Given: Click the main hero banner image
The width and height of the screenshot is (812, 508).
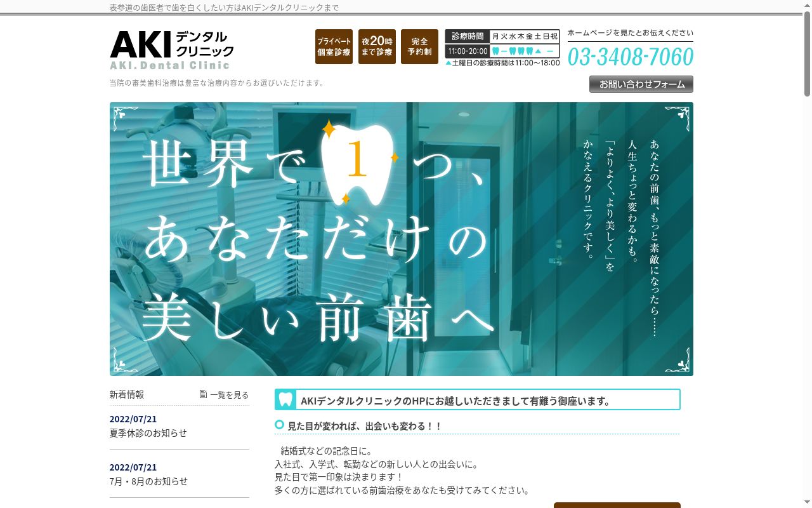Looking at the screenshot, I should [402, 239].
